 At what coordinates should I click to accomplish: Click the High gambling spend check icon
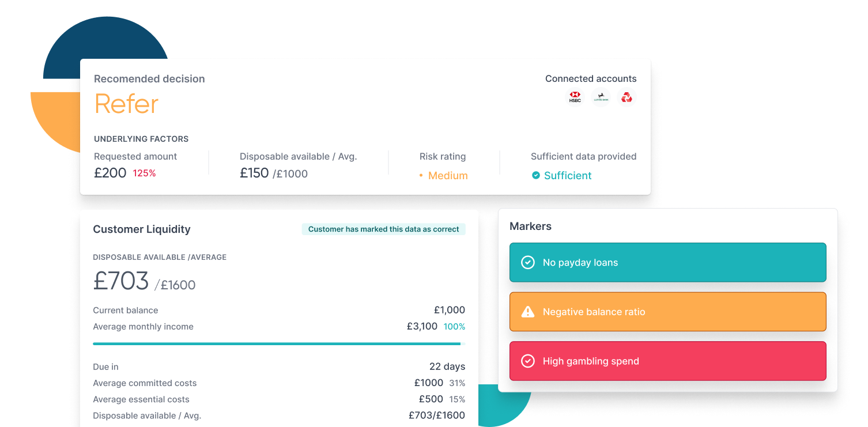pyautogui.click(x=527, y=361)
